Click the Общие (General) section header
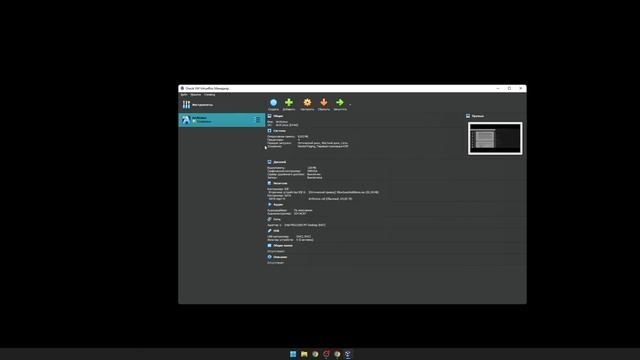640x360 pixels. pyautogui.click(x=278, y=116)
